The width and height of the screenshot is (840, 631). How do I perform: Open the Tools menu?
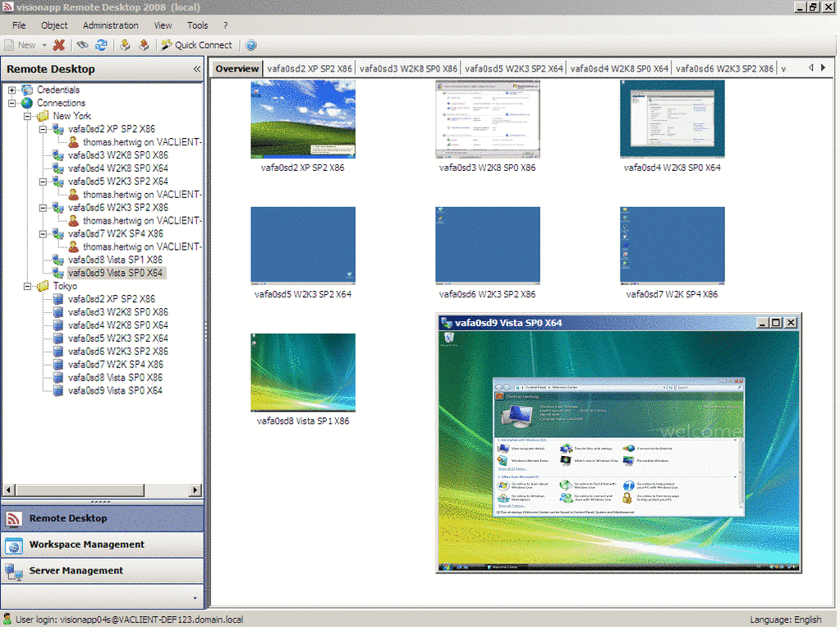[197, 25]
